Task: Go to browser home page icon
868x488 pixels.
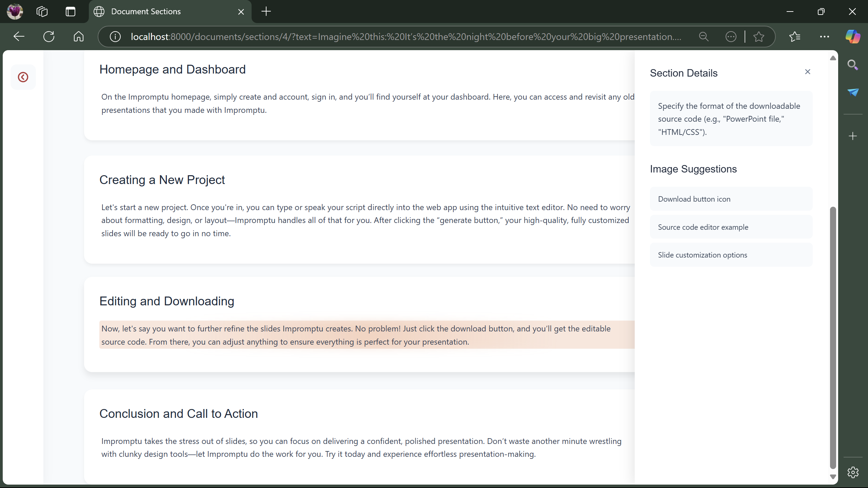Action: coord(78,37)
